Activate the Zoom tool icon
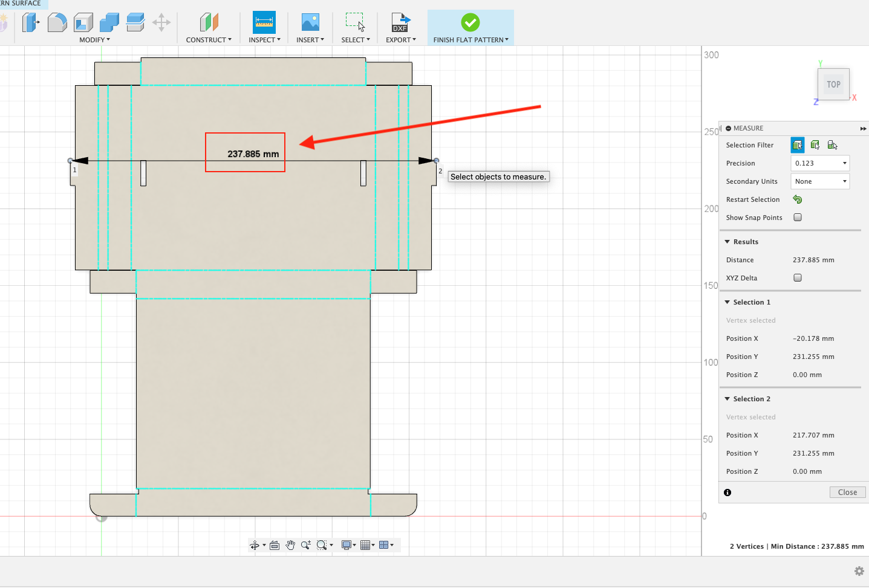 pos(306,545)
